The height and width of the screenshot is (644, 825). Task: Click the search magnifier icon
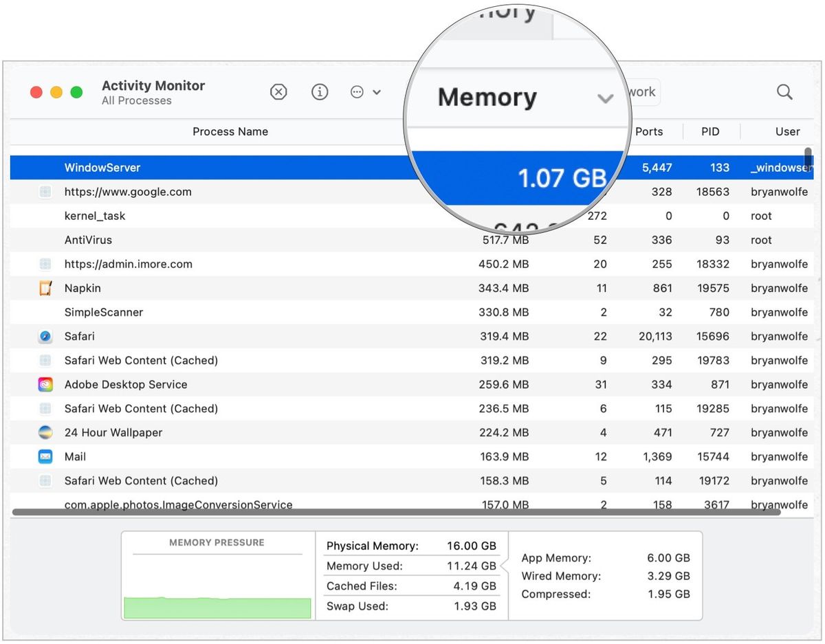coord(784,92)
